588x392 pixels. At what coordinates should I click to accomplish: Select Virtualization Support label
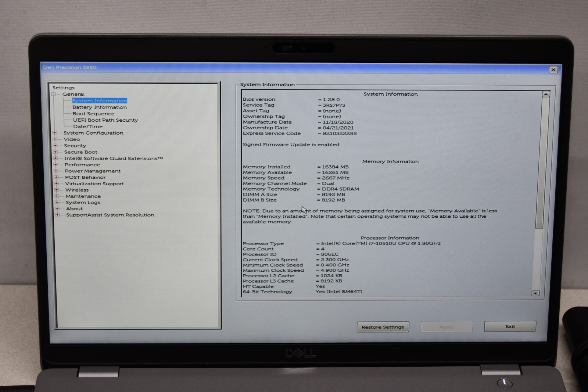coord(94,183)
